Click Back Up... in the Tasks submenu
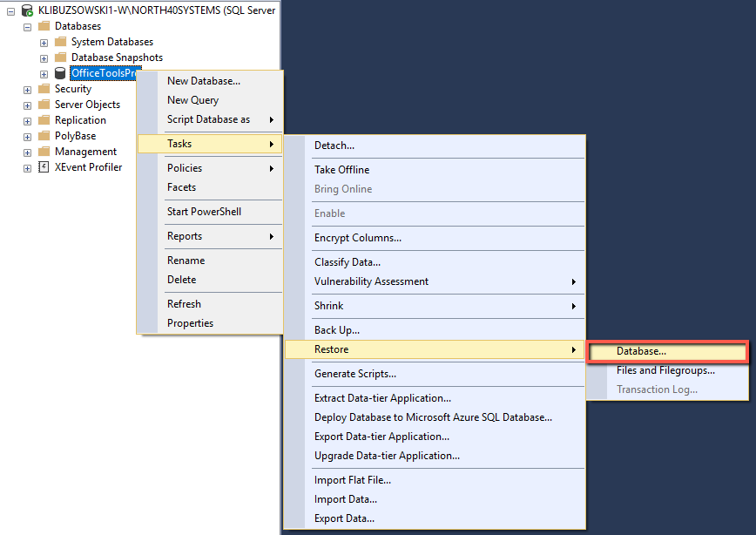Screen dimensions: 756x535 click(336, 329)
